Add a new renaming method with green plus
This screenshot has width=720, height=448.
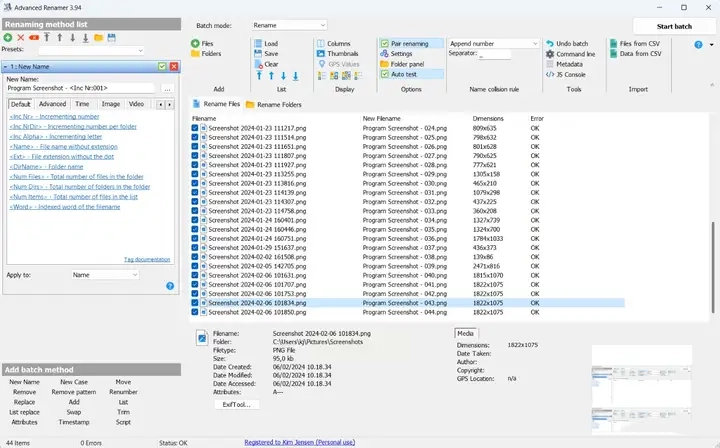(x=8, y=38)
